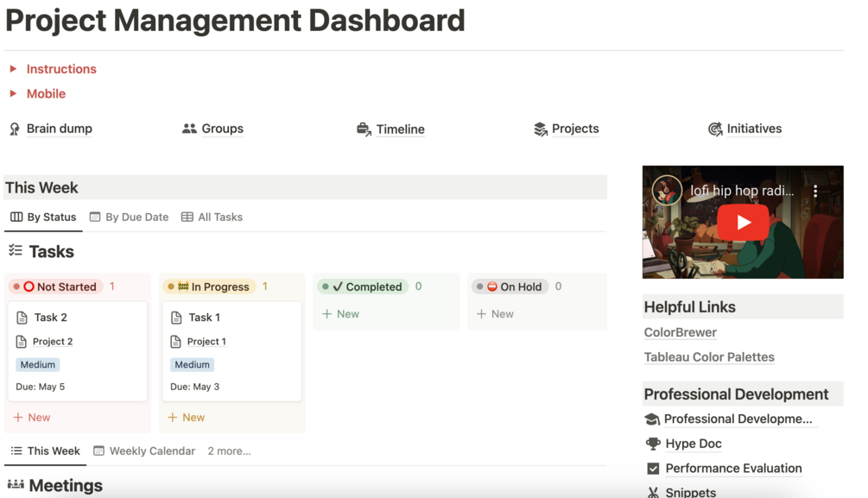
Task: Open the Tableau Color Palettes link
Action: pyautogui.click(x=709, y=356)
